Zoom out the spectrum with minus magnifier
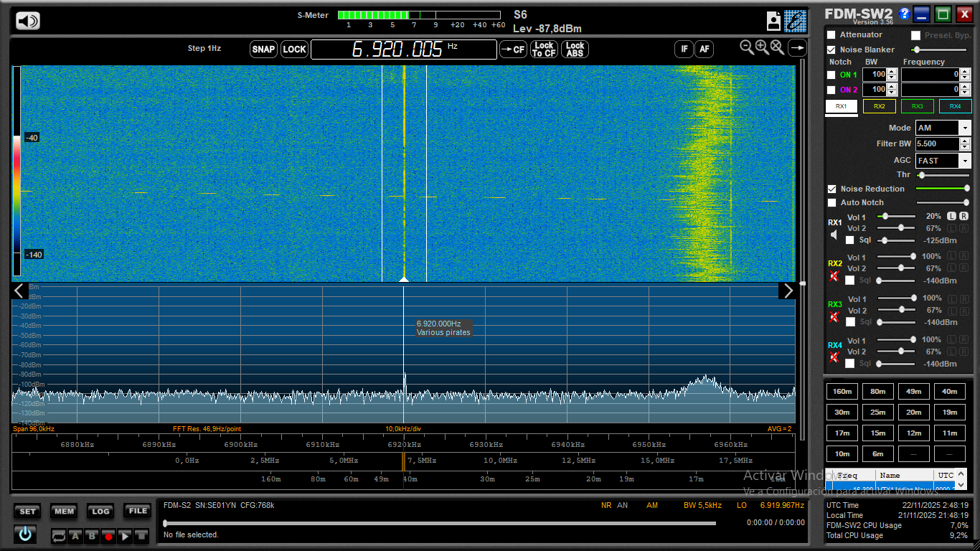980x551 pixels. pos(747,47)
